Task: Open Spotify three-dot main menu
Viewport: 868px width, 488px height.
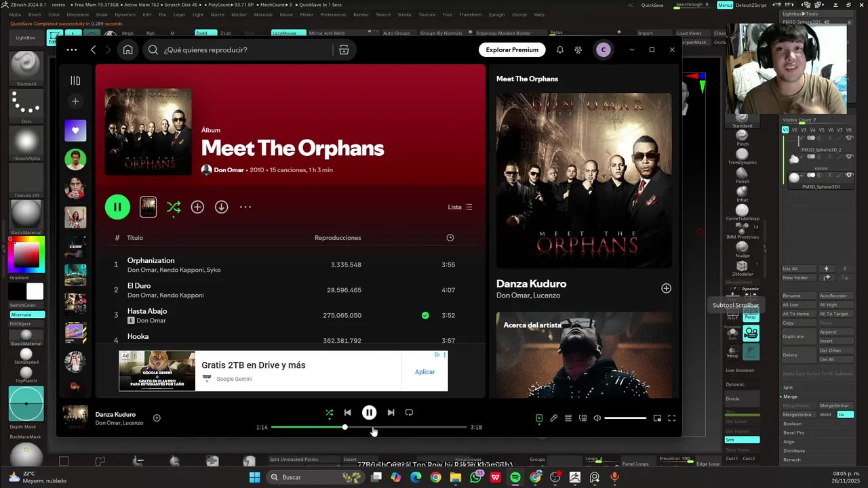Action: 72,49
